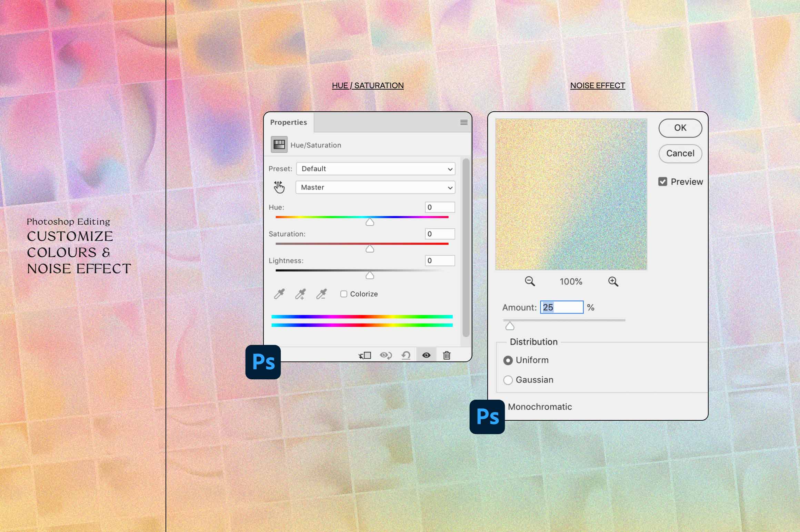This screenshot has height=532, width=800.
Task: Click the Hue/Saturation thumbnail icon
Action: [279, 144]
